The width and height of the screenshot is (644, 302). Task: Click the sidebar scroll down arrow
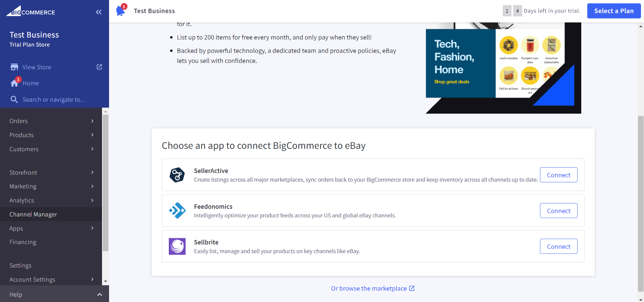click(x=105, y=282)
